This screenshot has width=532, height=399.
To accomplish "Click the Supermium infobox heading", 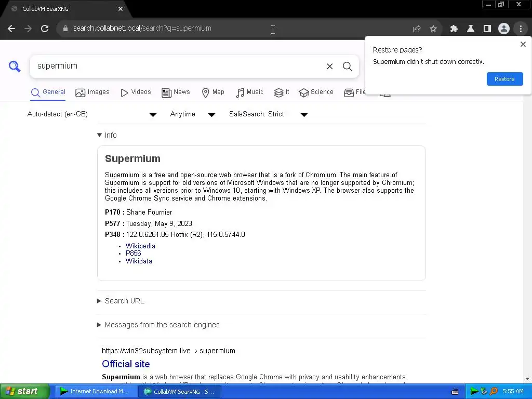I will click(x=132, y=158).
